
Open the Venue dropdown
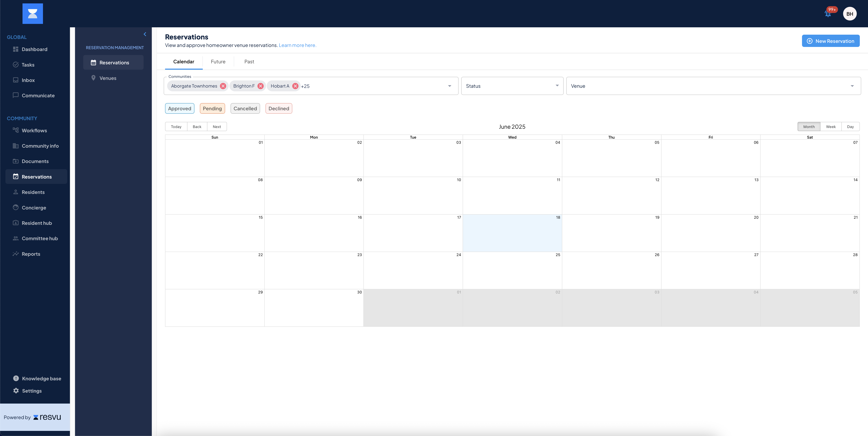(x=713, y=86)
